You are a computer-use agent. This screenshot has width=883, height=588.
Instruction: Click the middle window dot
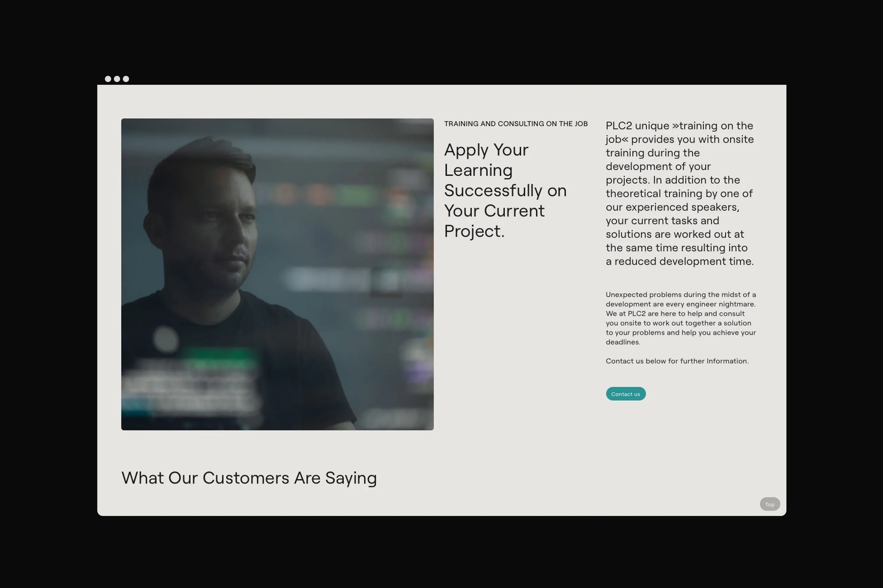tap(117, 79)
